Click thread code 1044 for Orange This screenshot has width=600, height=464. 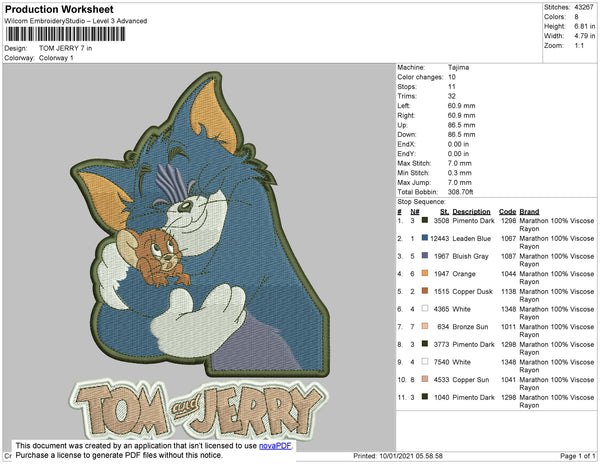tap(509, 274)
